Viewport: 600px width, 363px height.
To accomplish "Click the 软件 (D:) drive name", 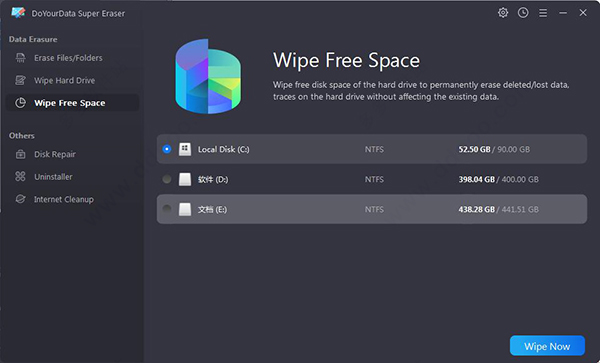I will [213, 179].
